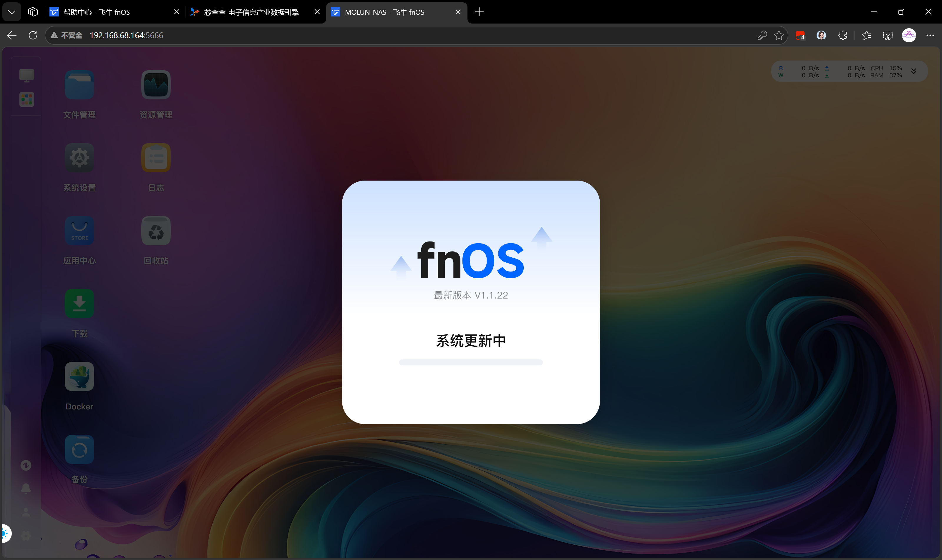Go back with the browser back arrow
Screen dimensions: 942x560
tap(12, 35)
